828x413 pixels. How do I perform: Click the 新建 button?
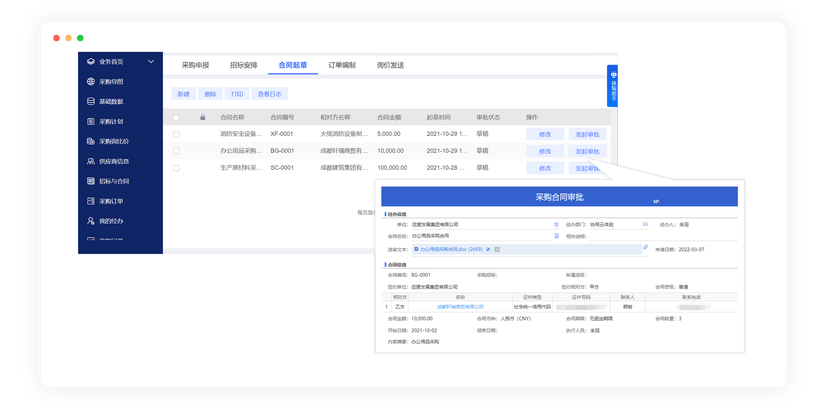[183, 94]
